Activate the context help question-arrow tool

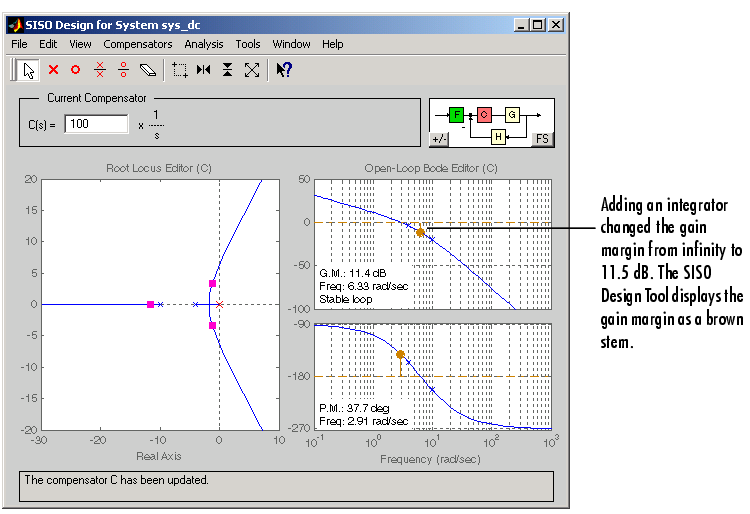tap(284, 70)
